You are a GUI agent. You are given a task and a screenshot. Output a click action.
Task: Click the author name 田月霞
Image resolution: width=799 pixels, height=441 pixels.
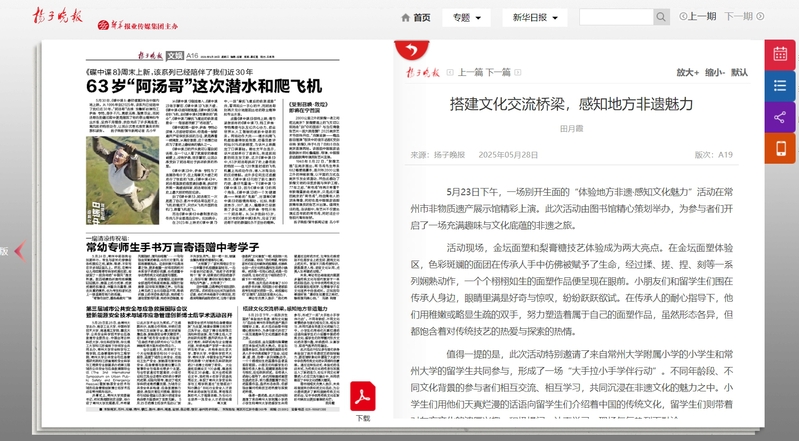[x=571, y=129]
